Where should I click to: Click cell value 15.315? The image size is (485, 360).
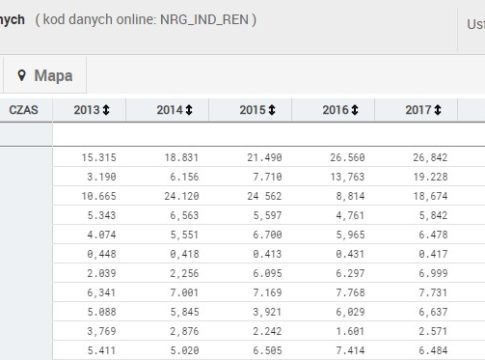[99, 157]
